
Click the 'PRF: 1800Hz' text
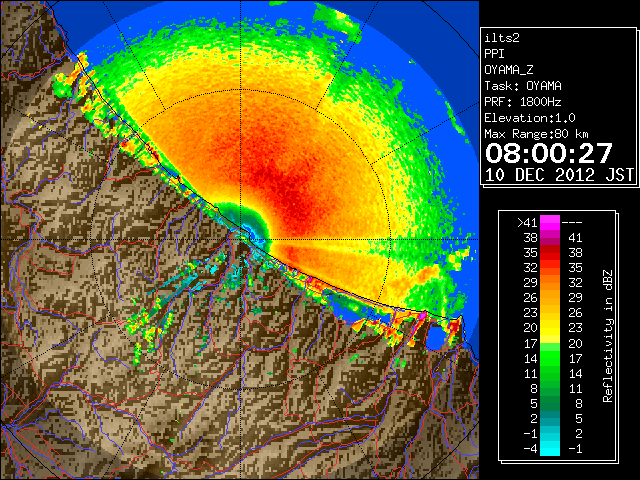(x=523, y=102)
